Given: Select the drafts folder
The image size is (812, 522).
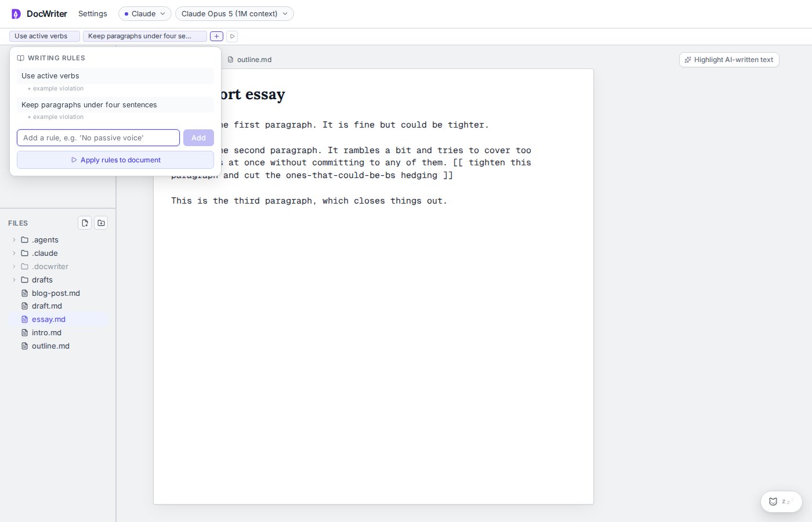Looking at the screenshot, I should (x=58, y=280).
